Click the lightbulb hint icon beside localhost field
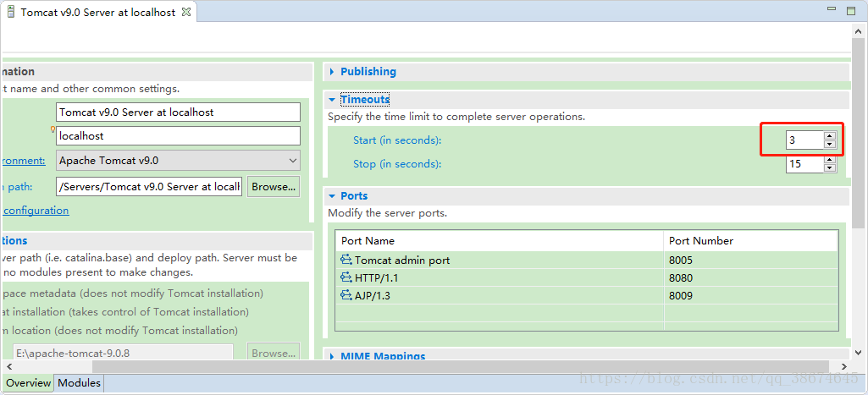This screenshot has height=395, width=868. coord(53,129)
